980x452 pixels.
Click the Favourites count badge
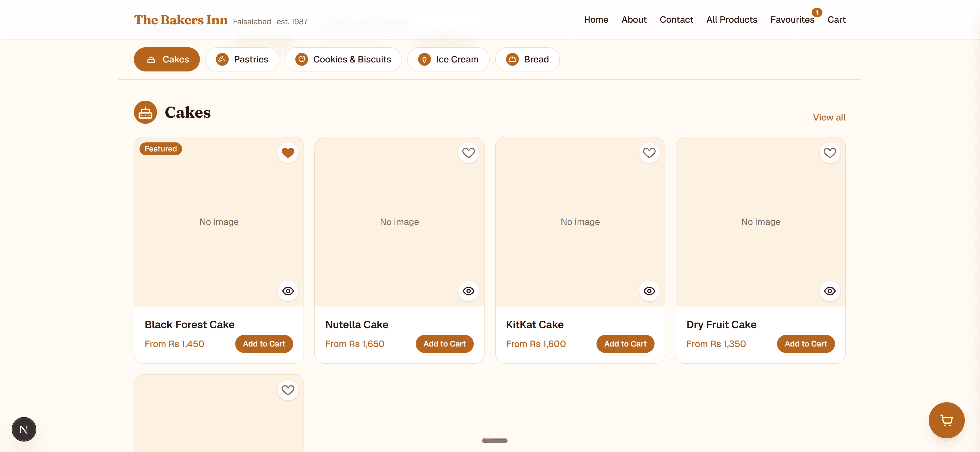pos(817,13)
